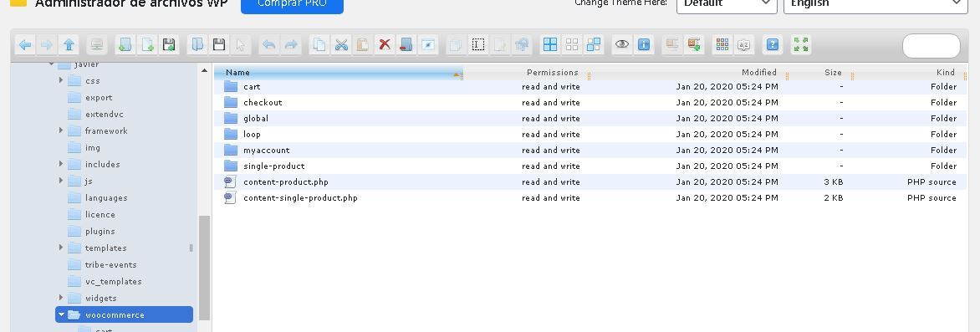The height and width of the screenshot is (332, 980).
Task: Click the Open folder icon
Action: pos(197,45)
